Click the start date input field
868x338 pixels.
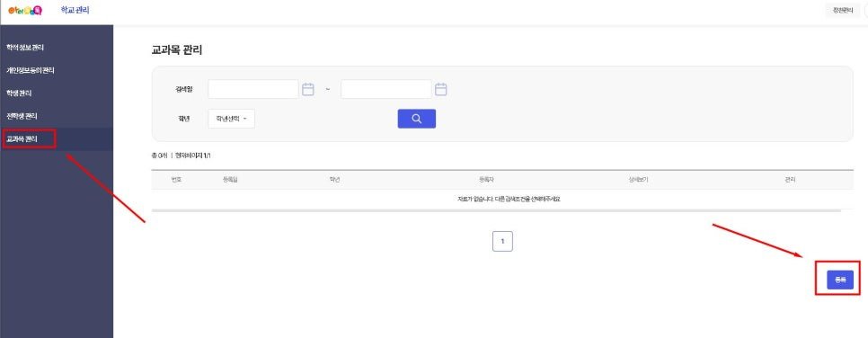(x=253, y=89)
